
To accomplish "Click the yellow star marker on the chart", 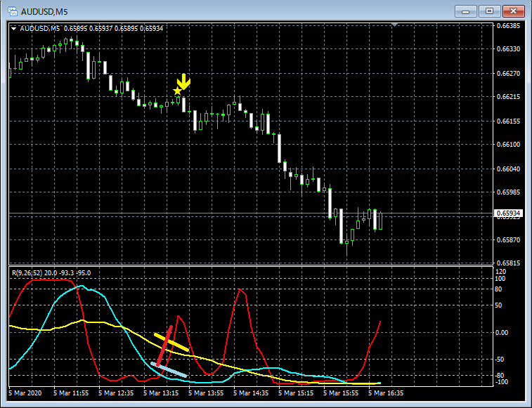I will click(x=177, y=91).
